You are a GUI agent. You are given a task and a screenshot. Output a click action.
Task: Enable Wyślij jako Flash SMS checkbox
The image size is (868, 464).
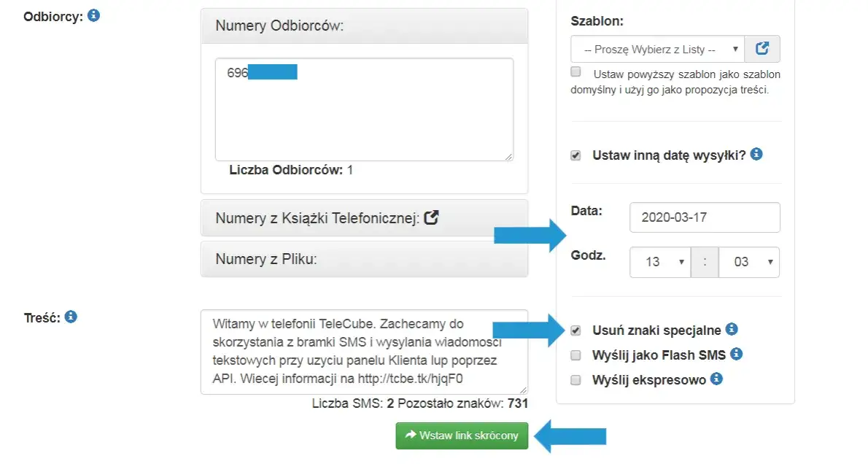click(576, 355)
